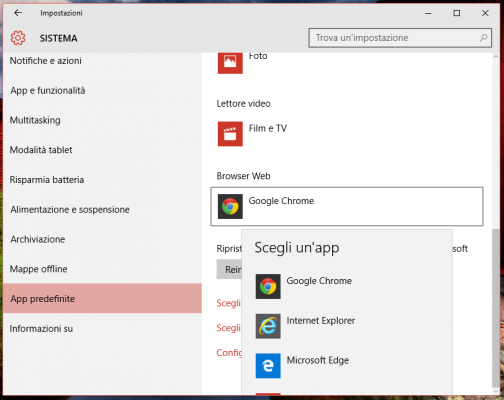This screenshot has width=504, height=400.
Task: Click Film e TV video player label
Action: click(x=268, y=128)
